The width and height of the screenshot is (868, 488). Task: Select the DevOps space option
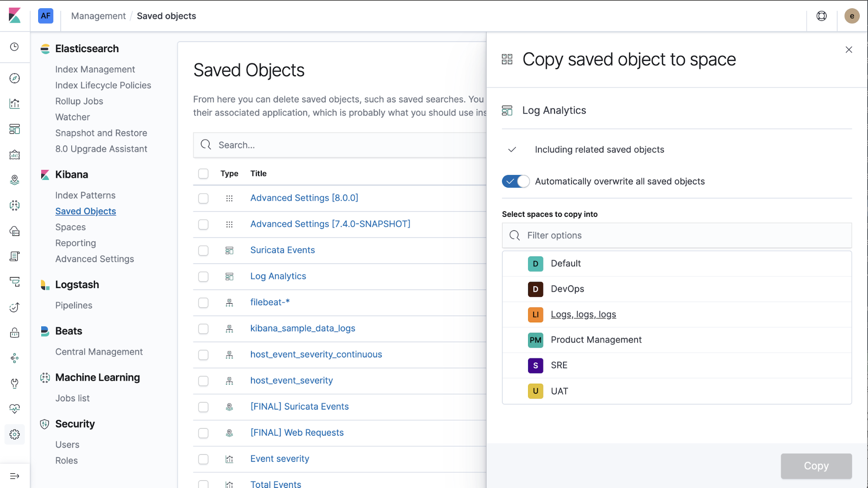[677, 289]
